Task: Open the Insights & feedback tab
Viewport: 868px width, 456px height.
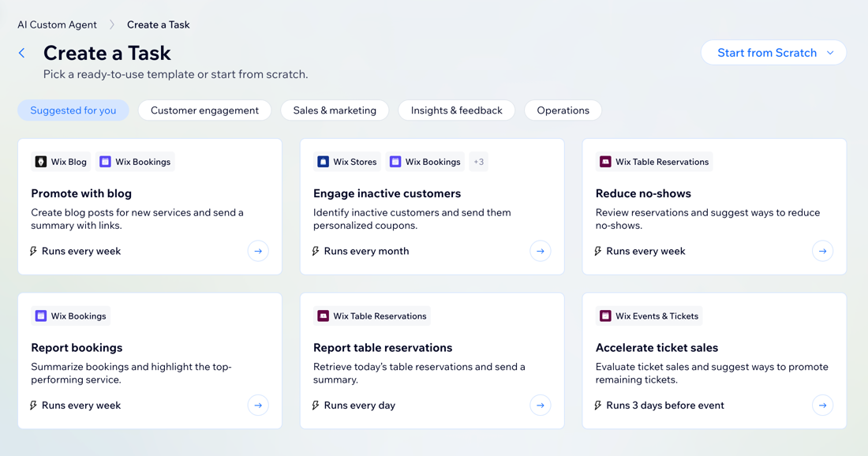Action: tap(456, 110)
